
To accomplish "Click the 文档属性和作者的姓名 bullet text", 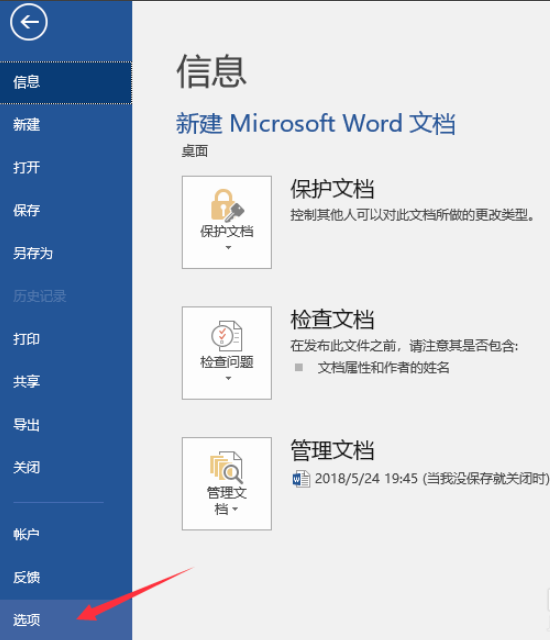I will coord(384,368).
